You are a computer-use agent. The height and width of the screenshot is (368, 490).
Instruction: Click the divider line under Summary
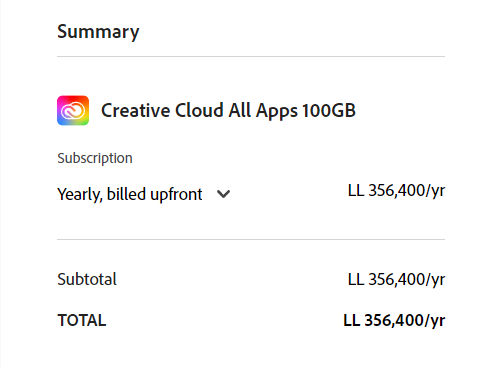251,57
